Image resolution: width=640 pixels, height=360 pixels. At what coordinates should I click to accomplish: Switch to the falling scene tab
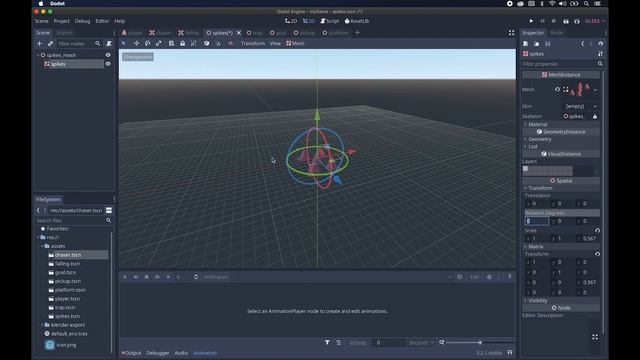[189, 33]
